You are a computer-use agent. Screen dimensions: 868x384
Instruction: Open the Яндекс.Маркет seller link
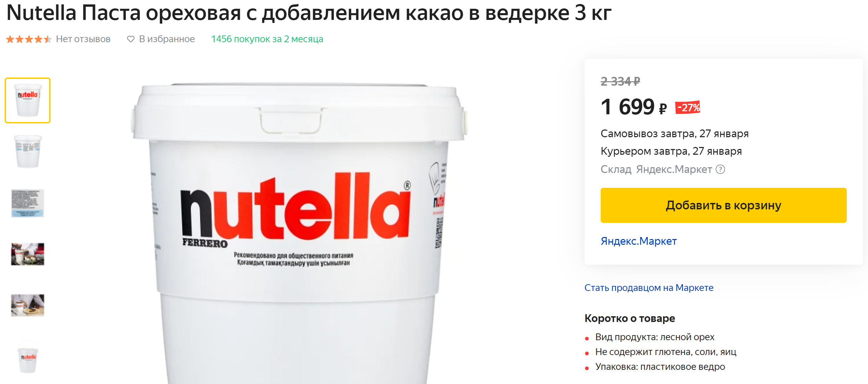638,241
